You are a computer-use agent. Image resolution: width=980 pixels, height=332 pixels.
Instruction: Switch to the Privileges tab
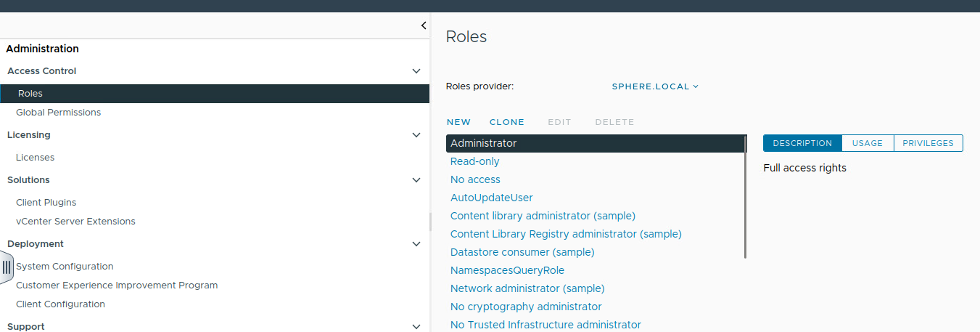point(928,143)
